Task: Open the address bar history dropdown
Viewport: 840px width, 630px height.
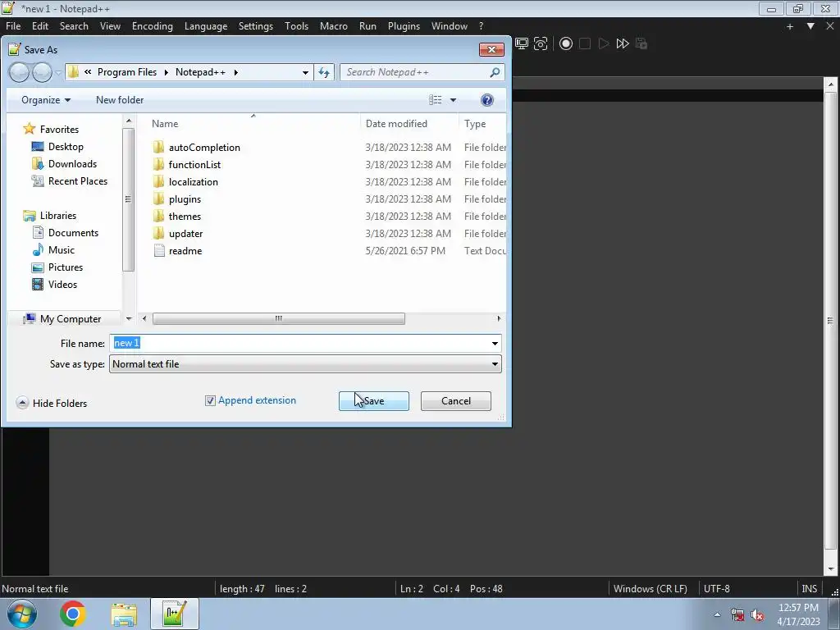Action: pos(305,72)
